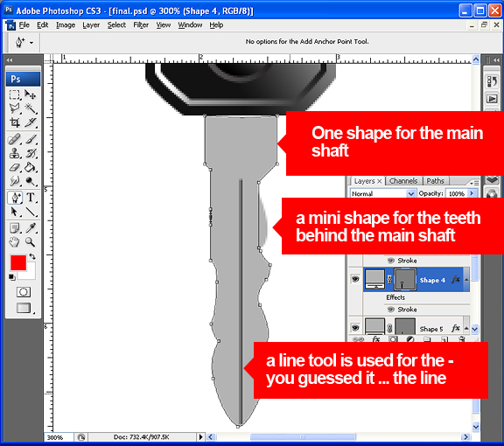Toggle Stroke effect eye above Shape 4
The height and width of the screenshot is (446, 504).
[x=390, y=261]
